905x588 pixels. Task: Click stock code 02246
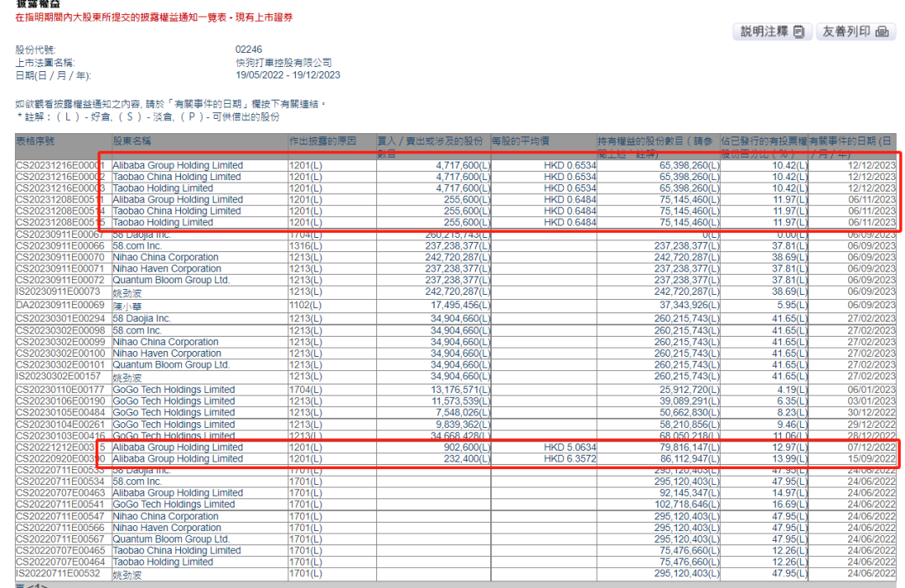point(249,49)
